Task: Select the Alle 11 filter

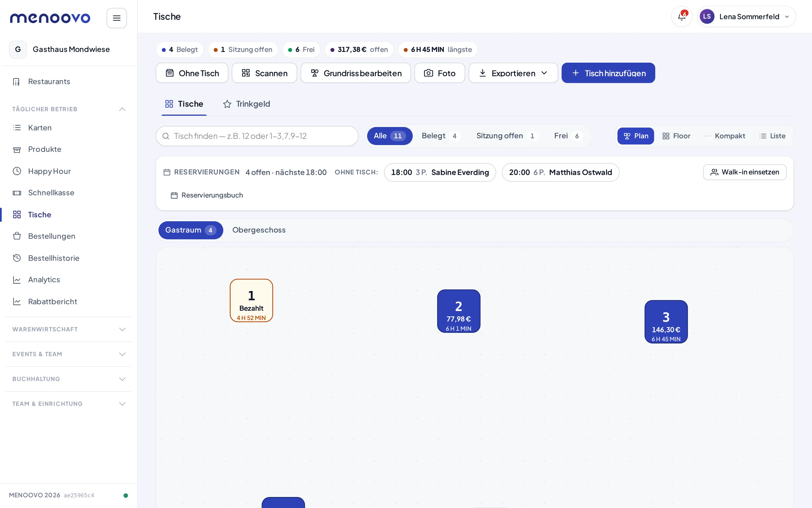Action: (x=390, y=136)
